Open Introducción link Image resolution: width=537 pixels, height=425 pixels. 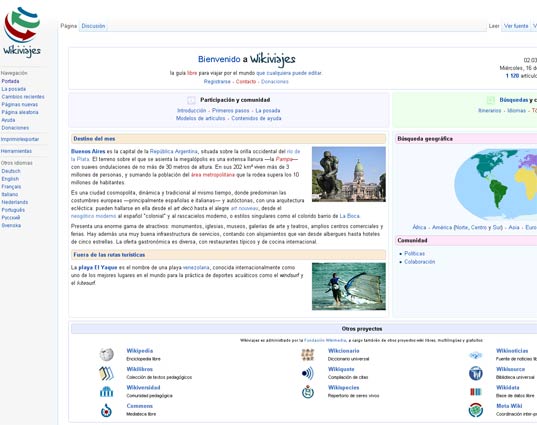(191, 111)
